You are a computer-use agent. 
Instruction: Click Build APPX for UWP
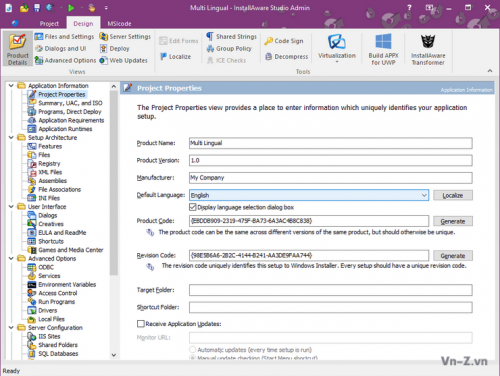coord(383,49)
